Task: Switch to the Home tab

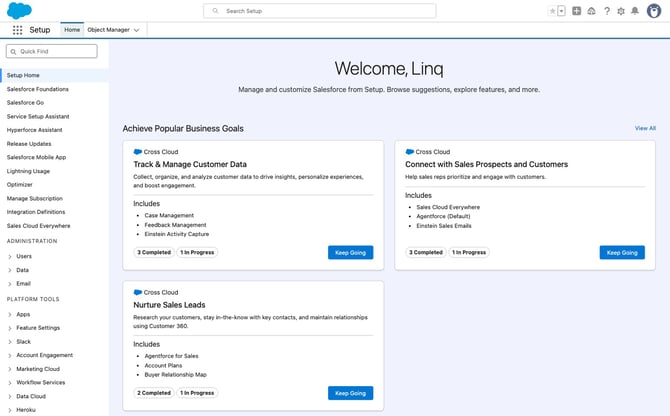Action: click(x=72, y=30)
